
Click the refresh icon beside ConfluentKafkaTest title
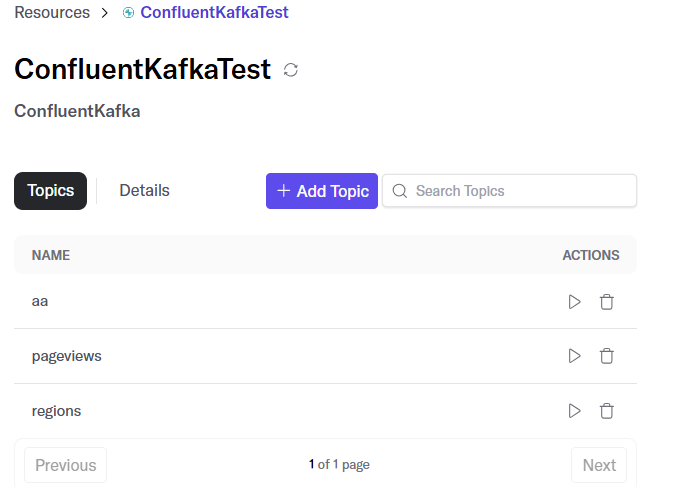pos(291,70)
